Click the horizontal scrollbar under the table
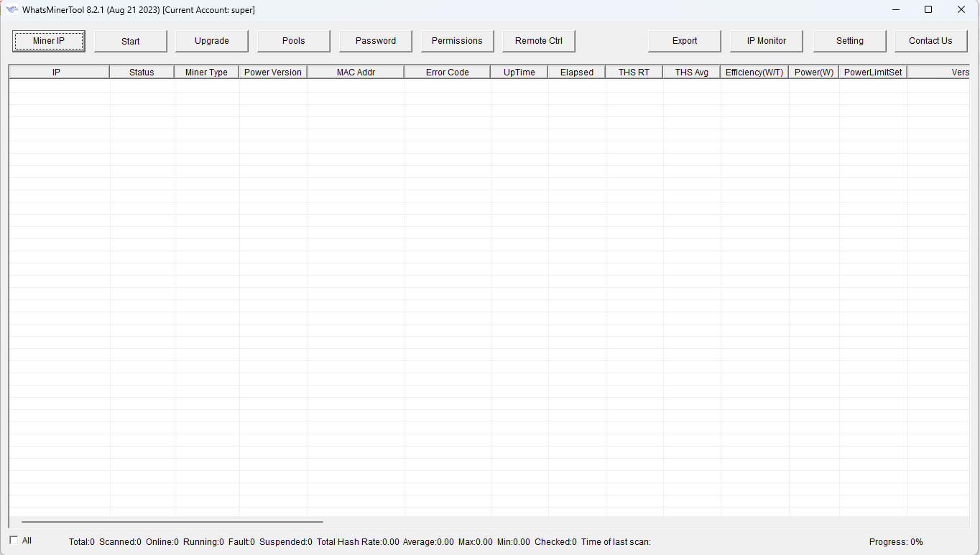The width and height of the screenshot is (980, 555). point(172,522)
